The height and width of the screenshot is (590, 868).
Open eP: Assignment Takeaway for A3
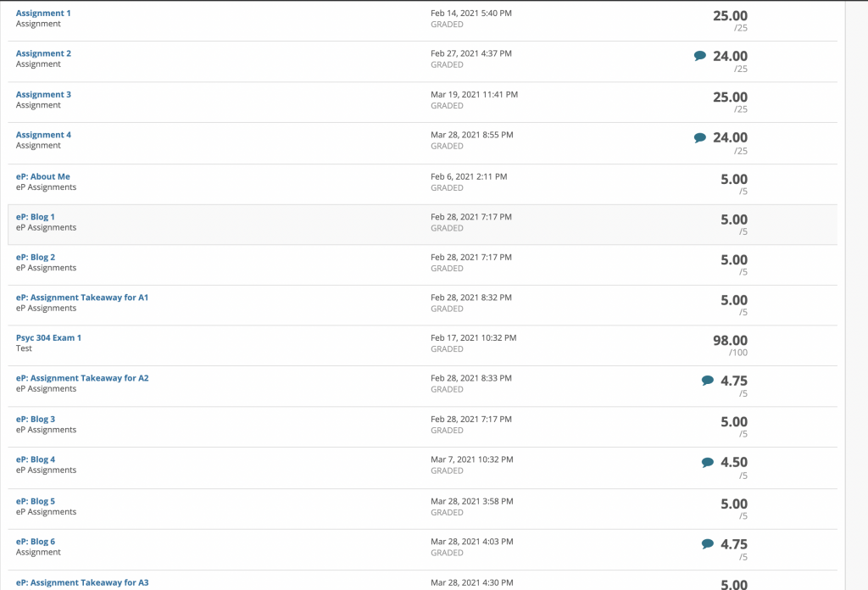click(82, 582)
